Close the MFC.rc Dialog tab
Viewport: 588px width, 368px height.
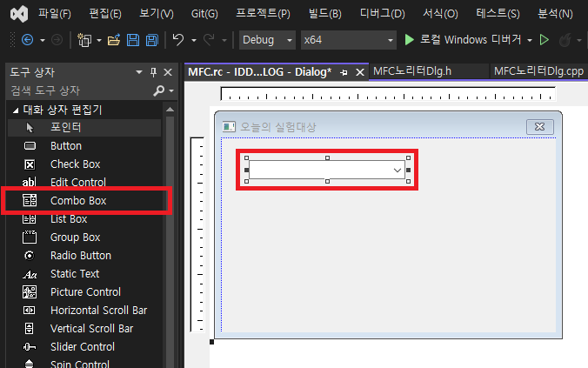(x=360, y=72)
